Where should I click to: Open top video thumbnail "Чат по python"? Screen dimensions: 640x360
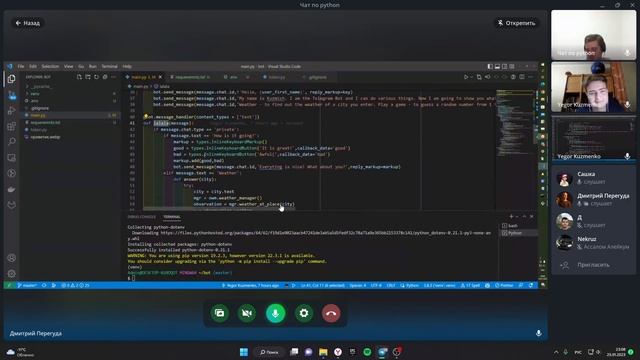[593, 35]
